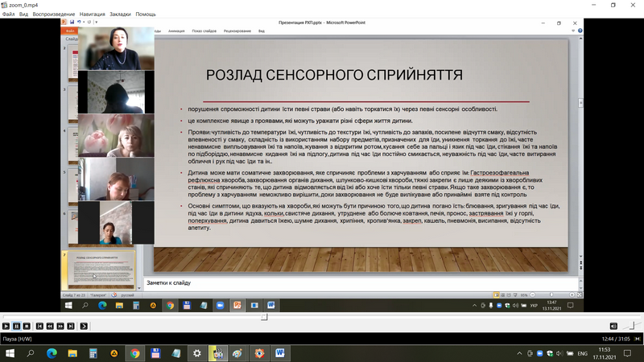Open Settings gear on bottom taskbar
The height and width of the screenshot is (362, 644).
pyautogui.click(x=197, y=353)
